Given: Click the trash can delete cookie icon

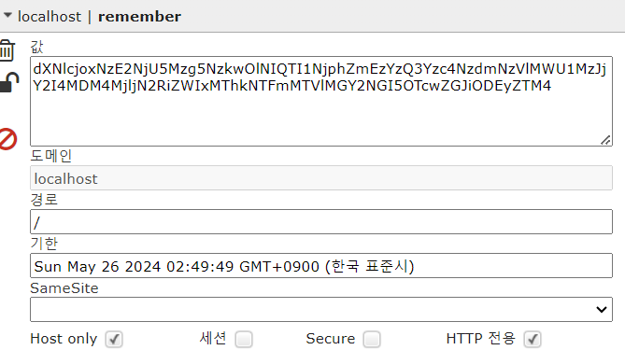Looking at the screenshot, I should 7,50.
